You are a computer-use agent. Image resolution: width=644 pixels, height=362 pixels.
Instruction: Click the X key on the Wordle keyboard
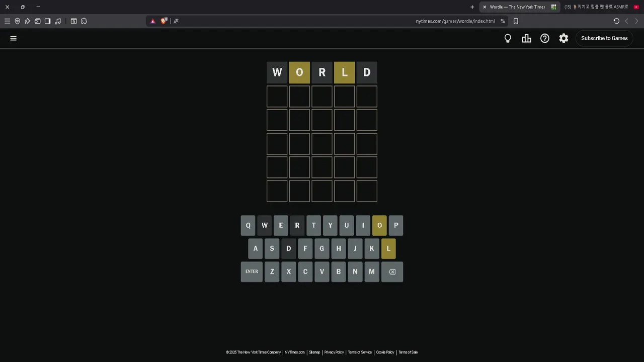(289, 271)
